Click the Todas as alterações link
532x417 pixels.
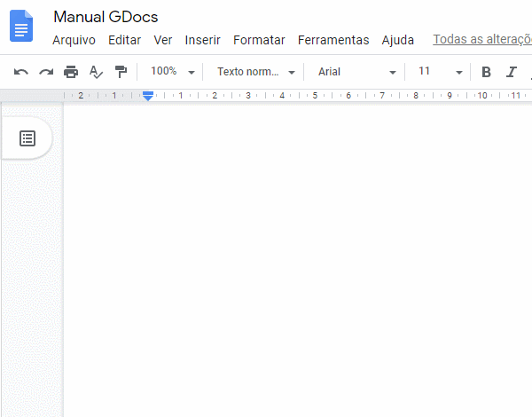(x=482, y=39)
